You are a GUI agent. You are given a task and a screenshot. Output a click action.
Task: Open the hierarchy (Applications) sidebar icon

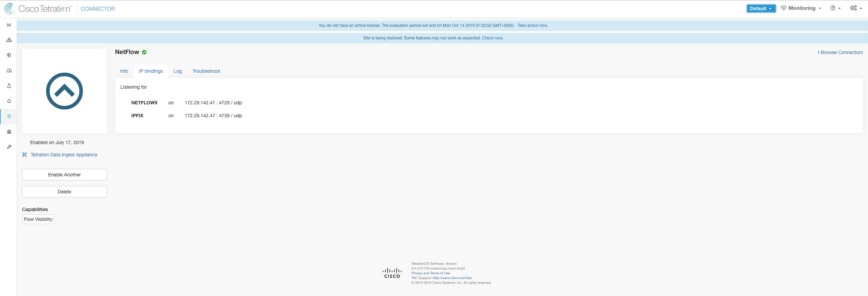[x=9, y=40]
